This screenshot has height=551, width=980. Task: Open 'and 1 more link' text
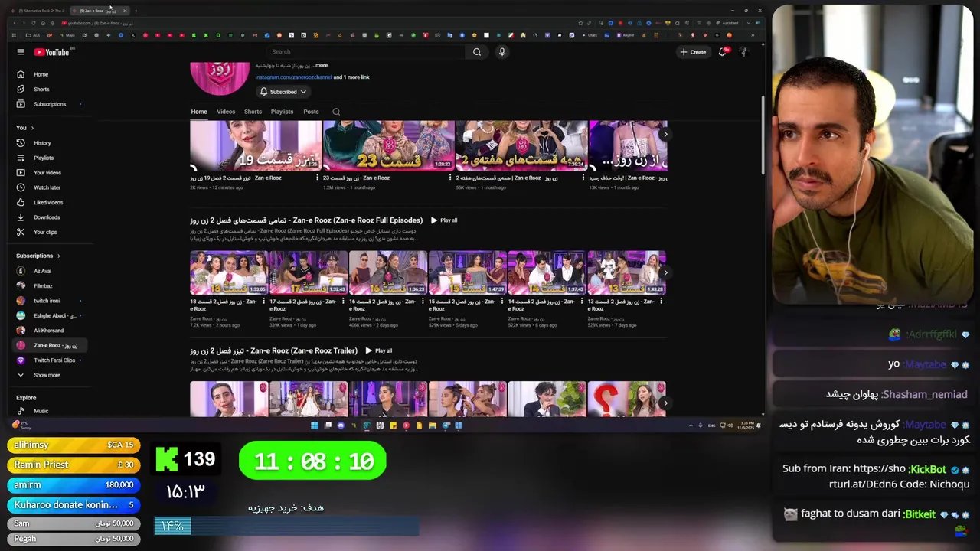tap(351, 77)
